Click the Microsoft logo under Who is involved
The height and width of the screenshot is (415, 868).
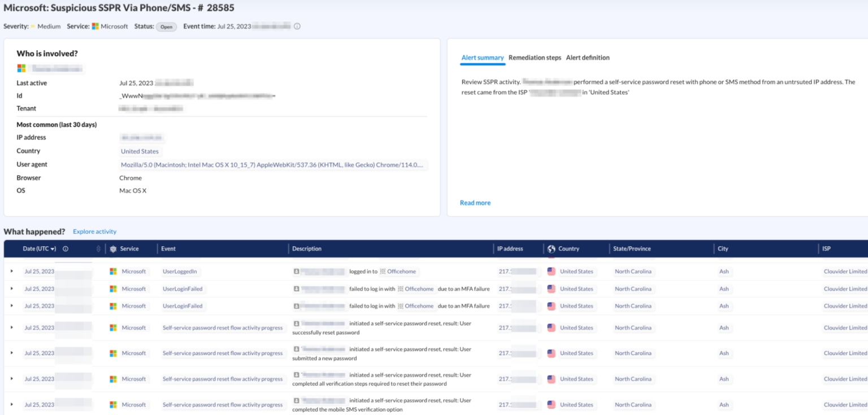click(x=21, y=68)
